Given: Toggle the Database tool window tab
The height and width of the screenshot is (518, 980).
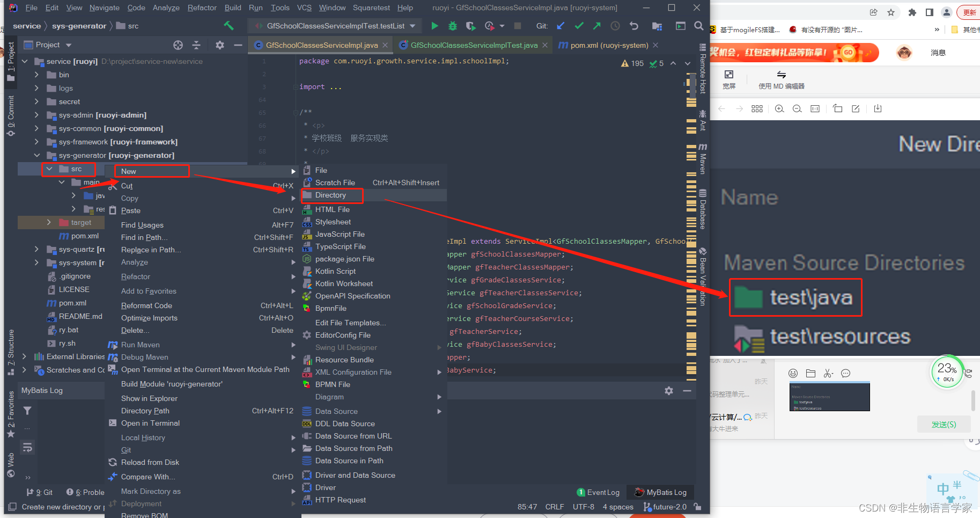Looking at the screenshot, I should (x=703, y=209).
